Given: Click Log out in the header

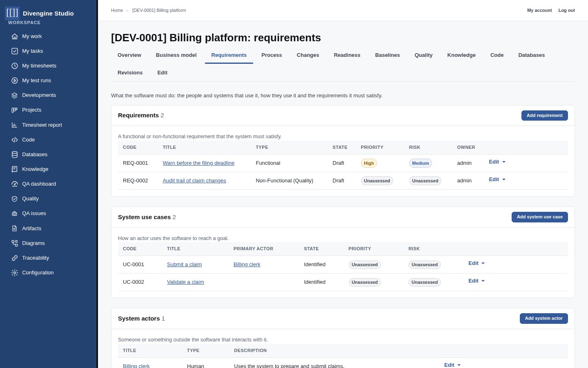Looking at the screenshot, I should coord(567,10).
